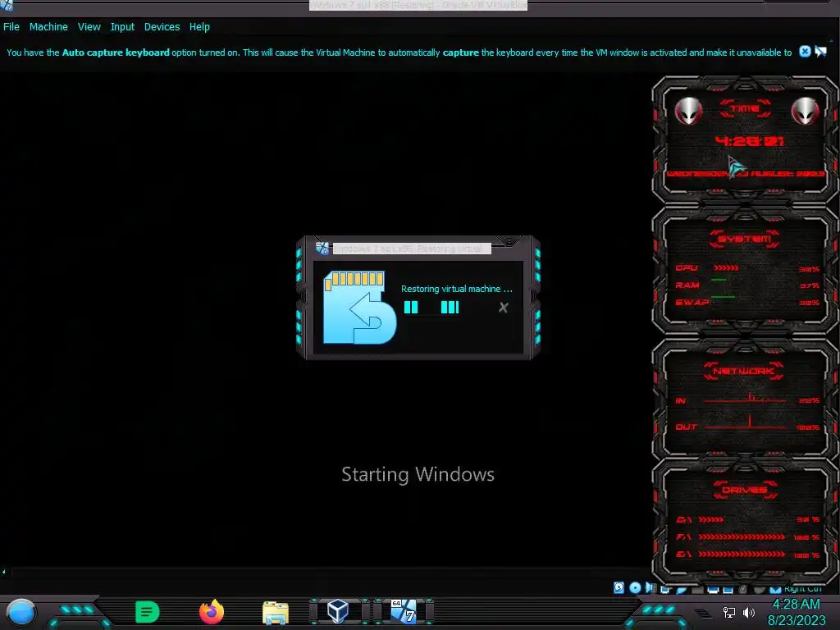Click the hard disk activity status icon
The width and height of the screenshot is (840, 630).
coord(619,587)
